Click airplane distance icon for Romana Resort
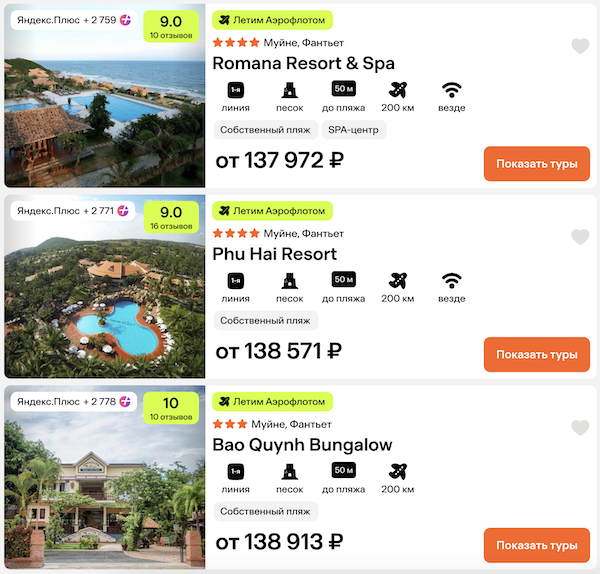600x574 pixels. [x=398, y=89]
